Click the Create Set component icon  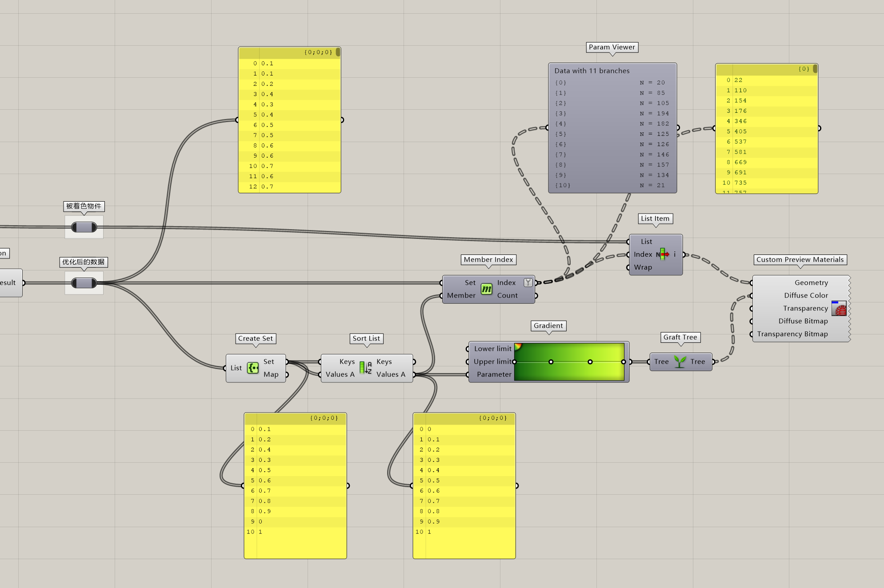pyautogui.click(x=253, y=368)
